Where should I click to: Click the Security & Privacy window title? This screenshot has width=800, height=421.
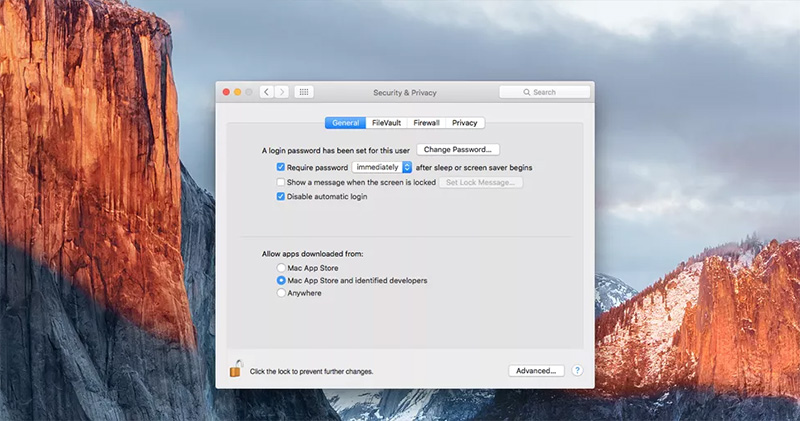click(x=405, y=92)
